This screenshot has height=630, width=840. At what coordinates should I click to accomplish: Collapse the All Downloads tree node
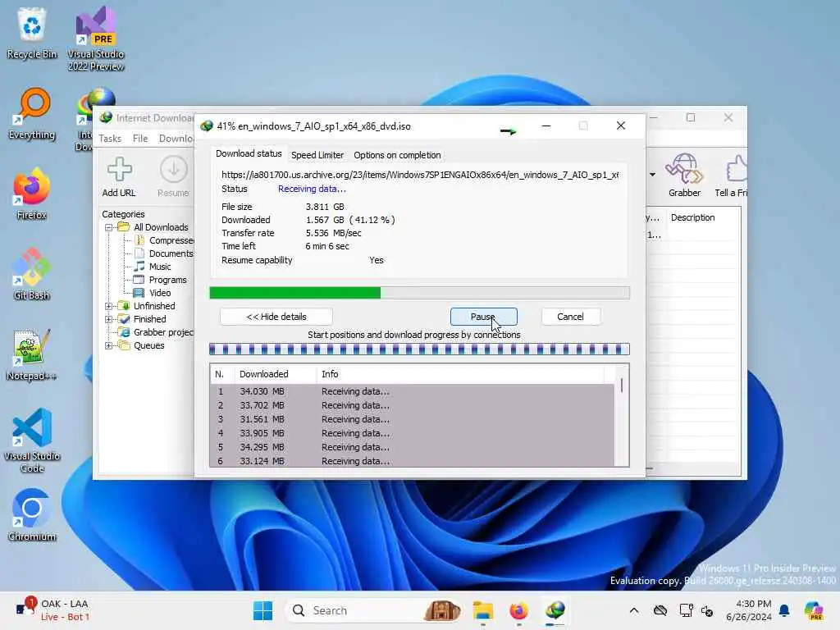pos(109,227)
